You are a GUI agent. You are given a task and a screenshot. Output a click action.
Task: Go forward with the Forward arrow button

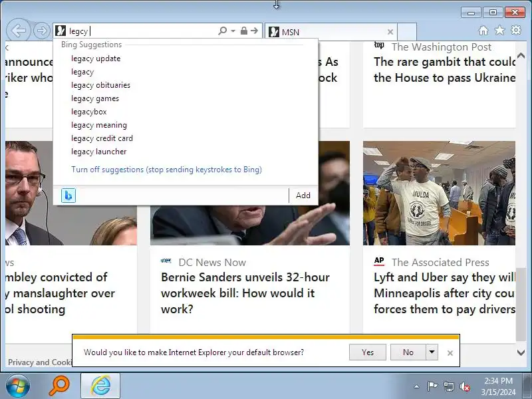42,31
